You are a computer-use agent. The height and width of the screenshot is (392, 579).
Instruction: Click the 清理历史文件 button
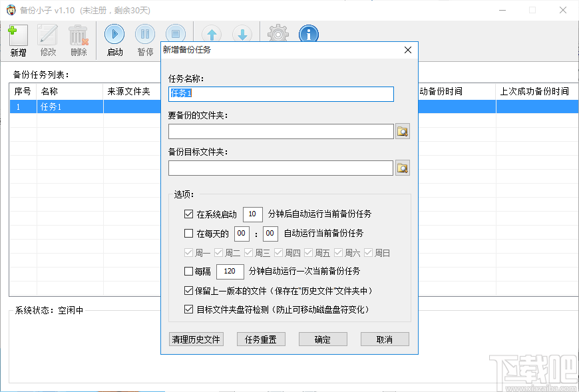(x=196, y=339)
